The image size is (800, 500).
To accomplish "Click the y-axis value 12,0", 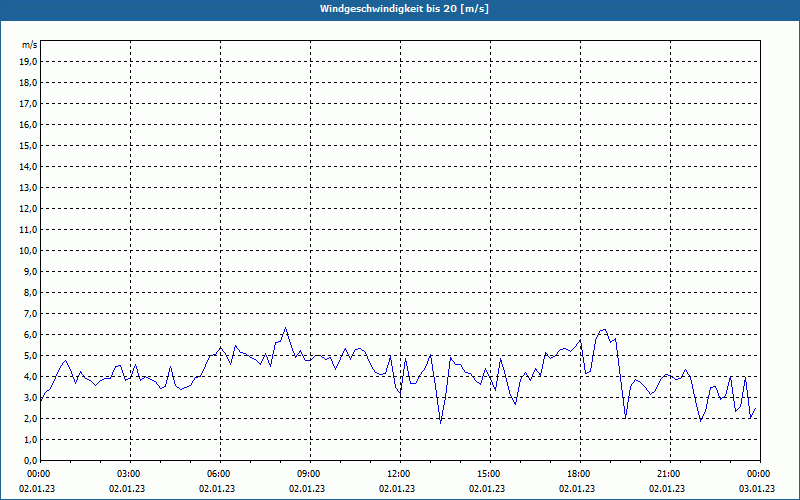I will [x=28, y=208].
